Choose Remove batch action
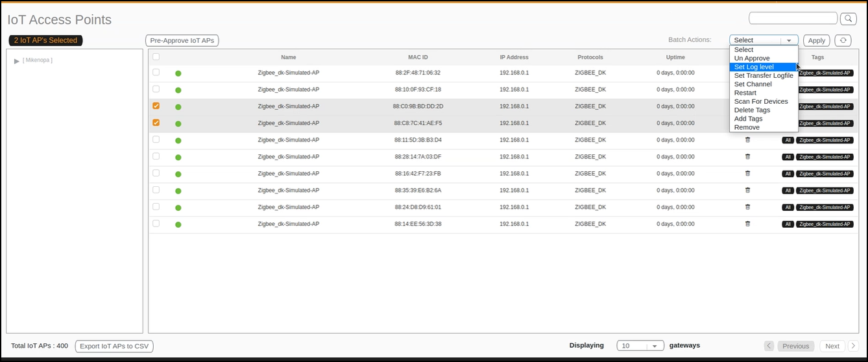 (764, 127)
